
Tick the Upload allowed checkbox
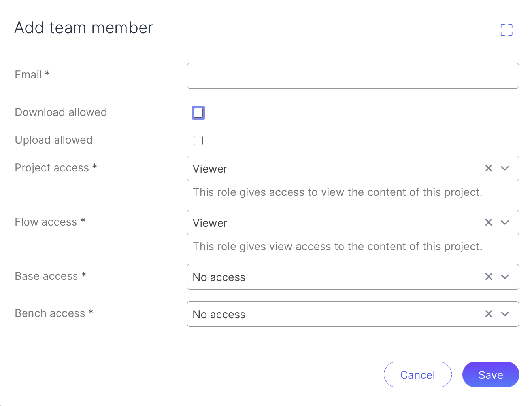point(198,140)
